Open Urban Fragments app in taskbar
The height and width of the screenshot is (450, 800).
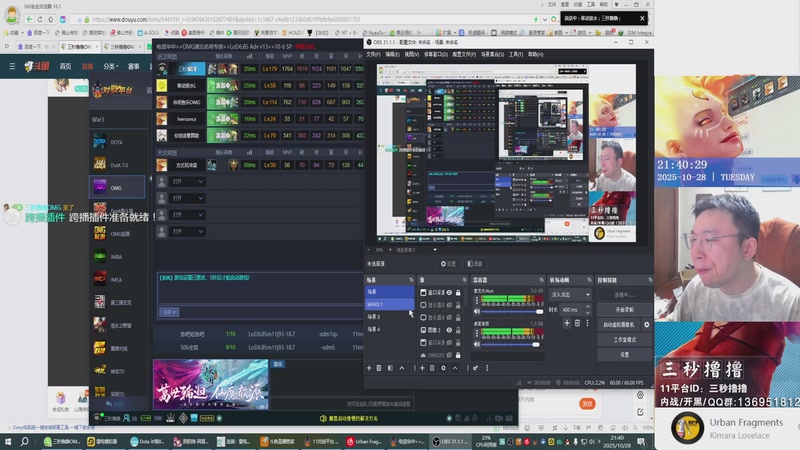click(364, 441)
